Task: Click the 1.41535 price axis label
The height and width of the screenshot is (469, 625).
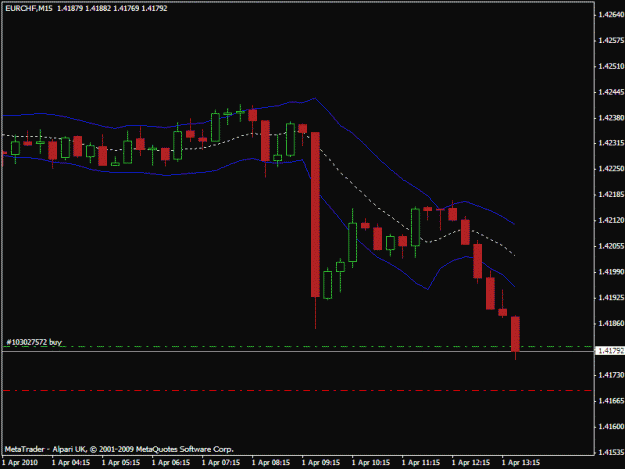Action: click(611, 452)
